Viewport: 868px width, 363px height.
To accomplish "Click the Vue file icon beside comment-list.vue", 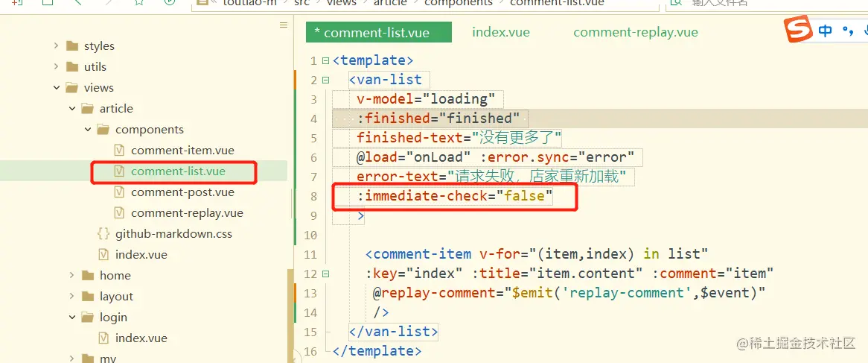I will (119, 171).
